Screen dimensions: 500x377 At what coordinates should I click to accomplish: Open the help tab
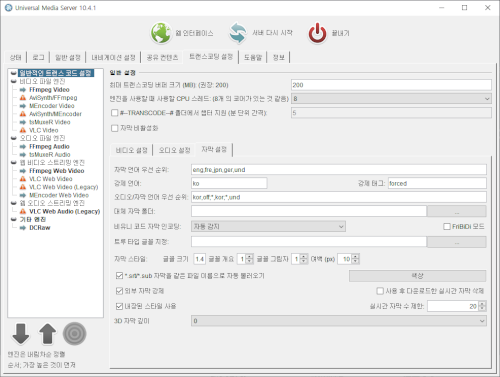(253, 58)
